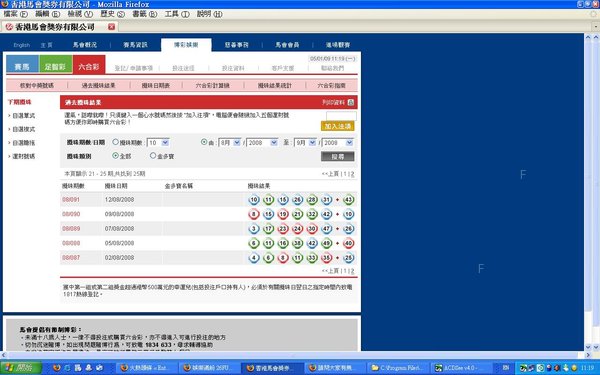
Task: Open the start year dropdown 2008
Action: pos(262,142)
